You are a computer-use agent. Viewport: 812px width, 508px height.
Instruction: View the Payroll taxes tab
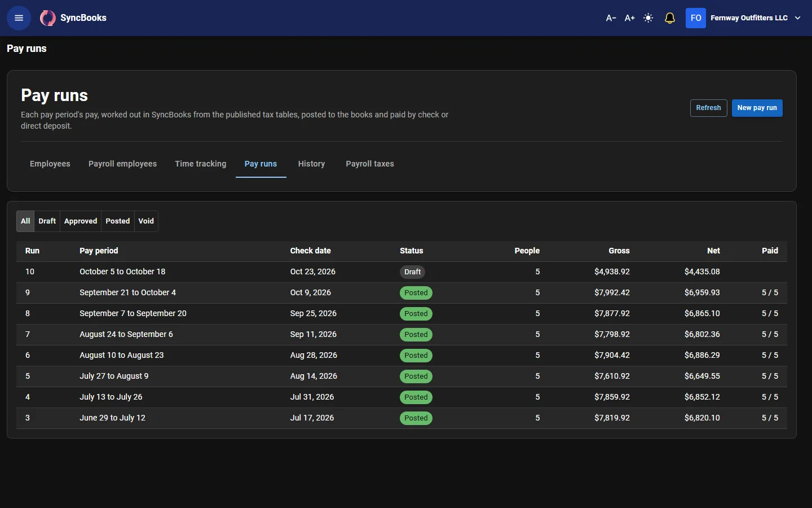point(370,164)
